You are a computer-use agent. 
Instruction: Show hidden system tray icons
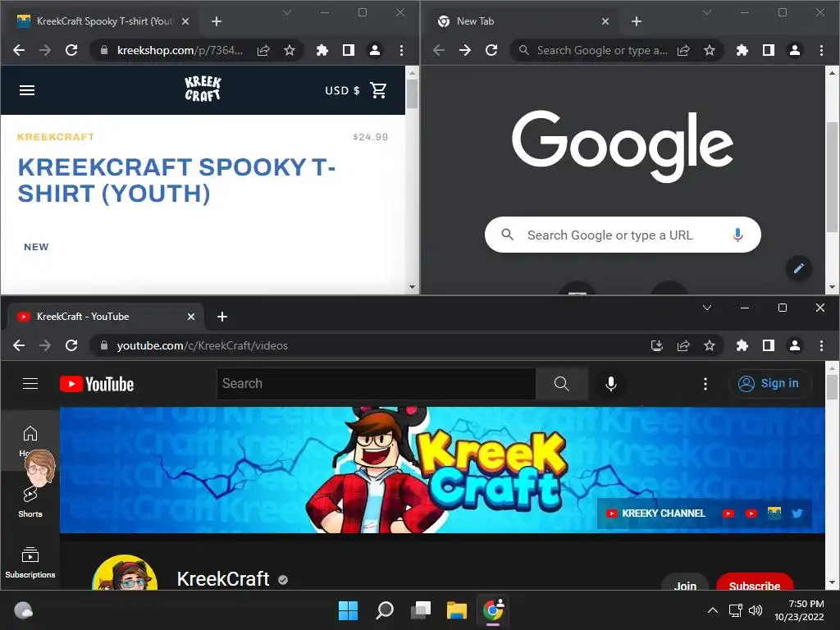pyautogui.click(x=713, y=610)
